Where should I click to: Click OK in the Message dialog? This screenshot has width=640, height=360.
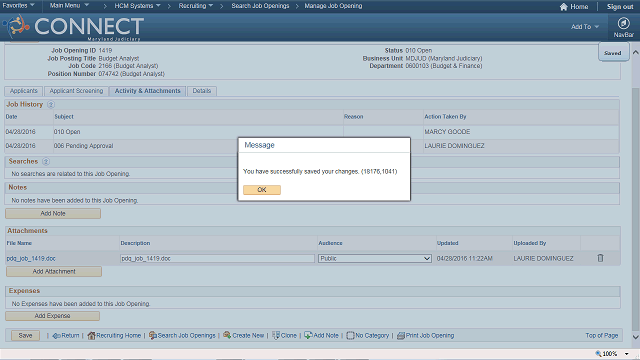(x=262, y=190)
